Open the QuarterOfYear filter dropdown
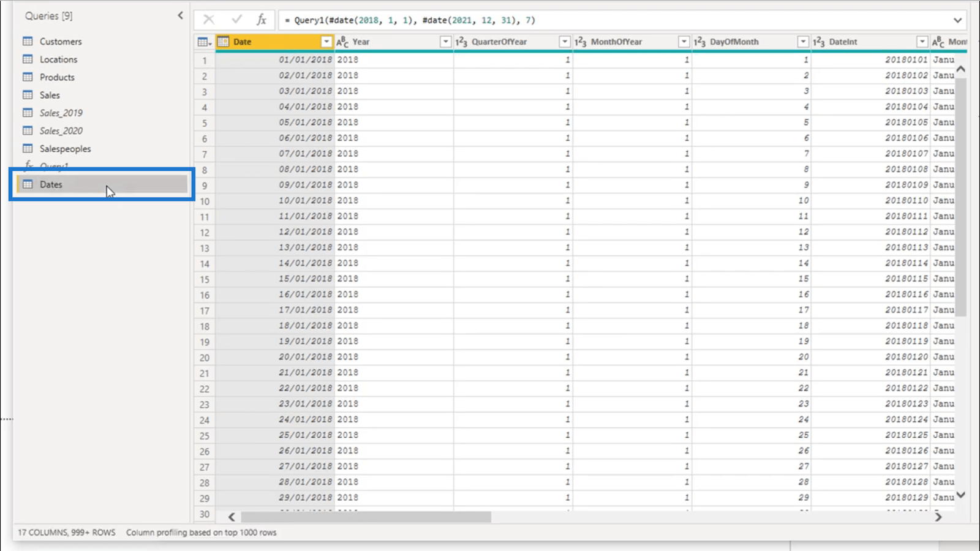980x551 pixels. click(x=565, y=42)
